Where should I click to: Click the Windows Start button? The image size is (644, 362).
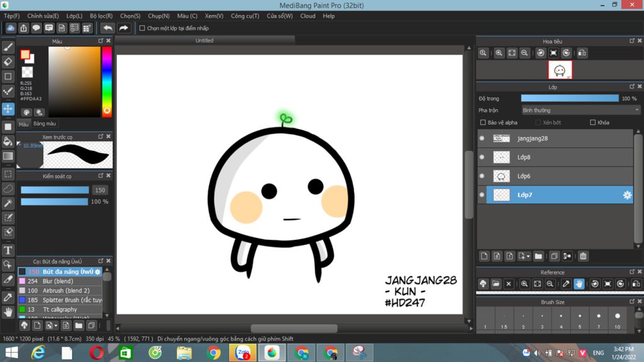click(11, 353)
